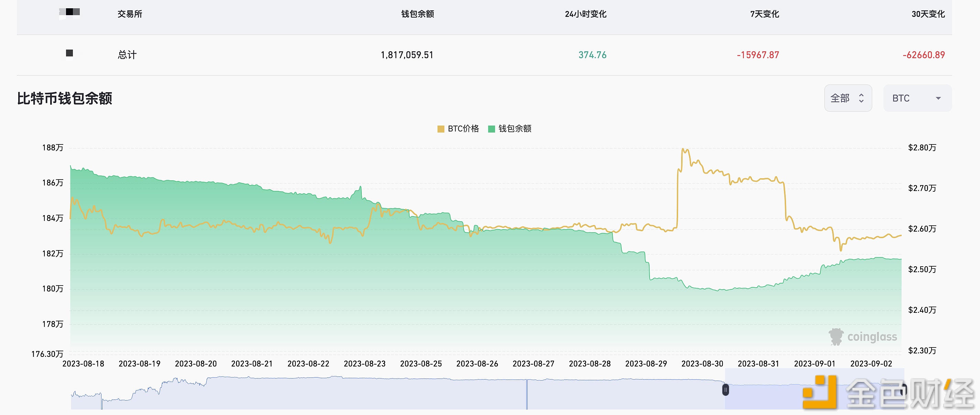Click the 2023-09-02 x-axis date label
Image resolution: width=980 pixels, height=415 pixels.
(871, 364)
